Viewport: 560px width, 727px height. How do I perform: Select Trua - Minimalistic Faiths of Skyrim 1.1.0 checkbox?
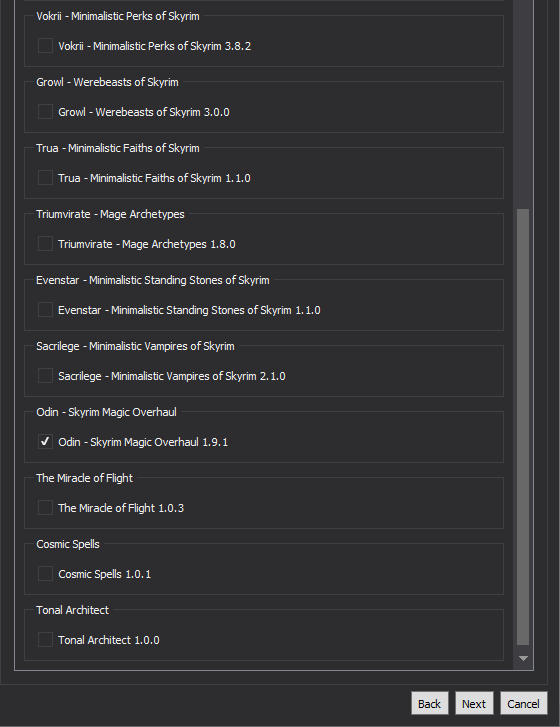45,178
